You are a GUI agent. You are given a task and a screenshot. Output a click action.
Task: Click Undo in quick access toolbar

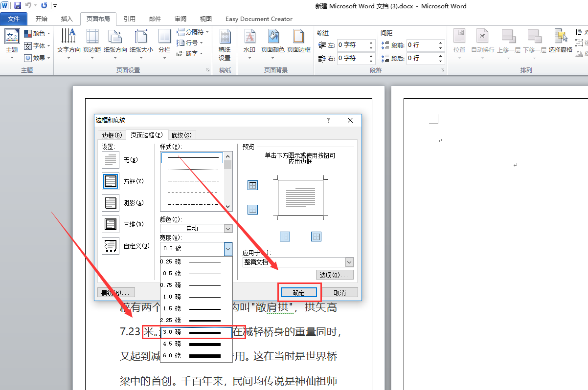28,6
